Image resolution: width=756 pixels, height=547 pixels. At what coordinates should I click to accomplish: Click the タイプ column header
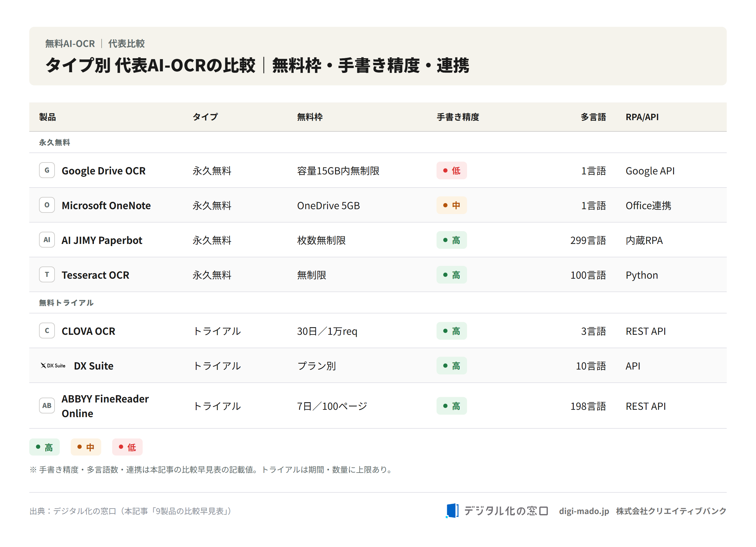pos(205,117)
